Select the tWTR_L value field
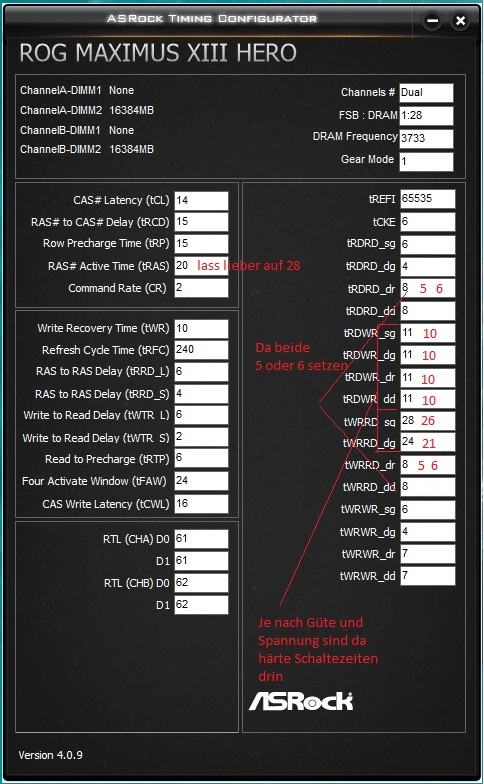 pos(202,416)
